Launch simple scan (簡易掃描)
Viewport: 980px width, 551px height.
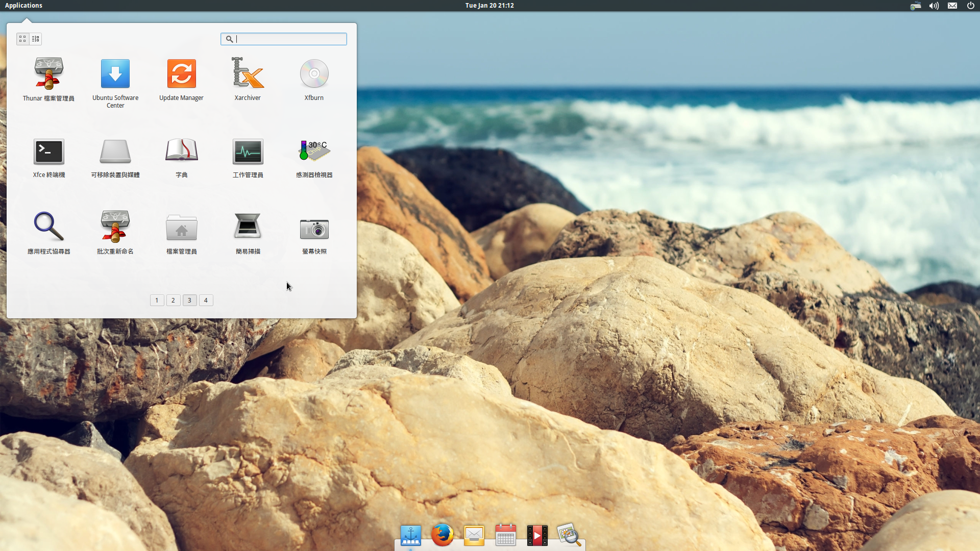[248, 227]
